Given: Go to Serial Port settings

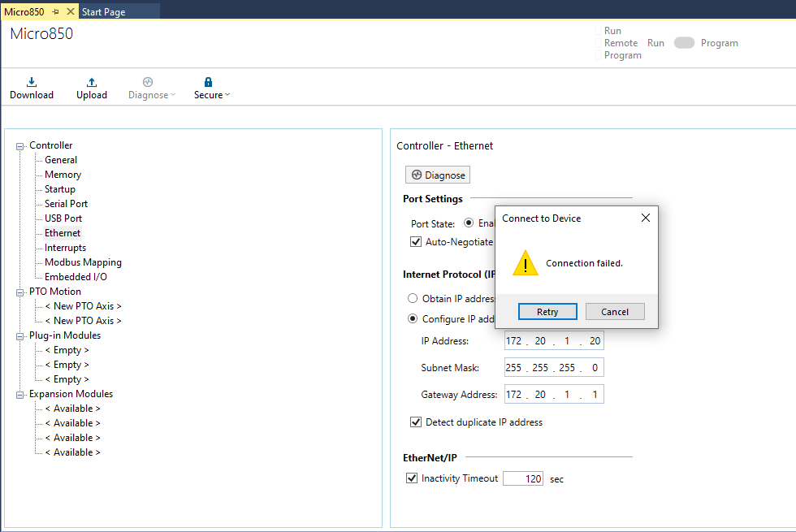Looking at the screenshot, I should click(x=66, y=204).
